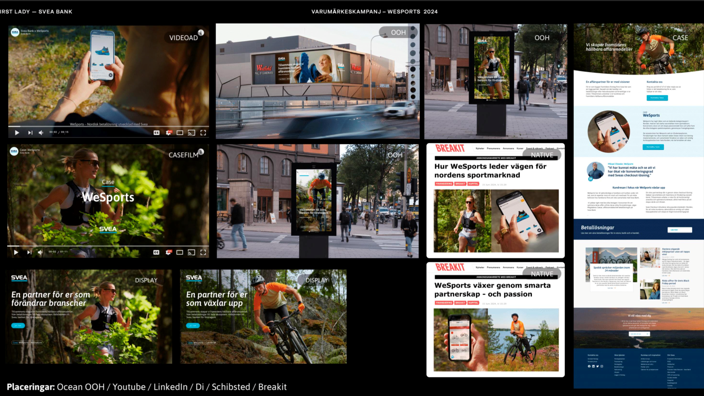Seek the CASEFILM video progress bar
704x396 pixels.
108,246
